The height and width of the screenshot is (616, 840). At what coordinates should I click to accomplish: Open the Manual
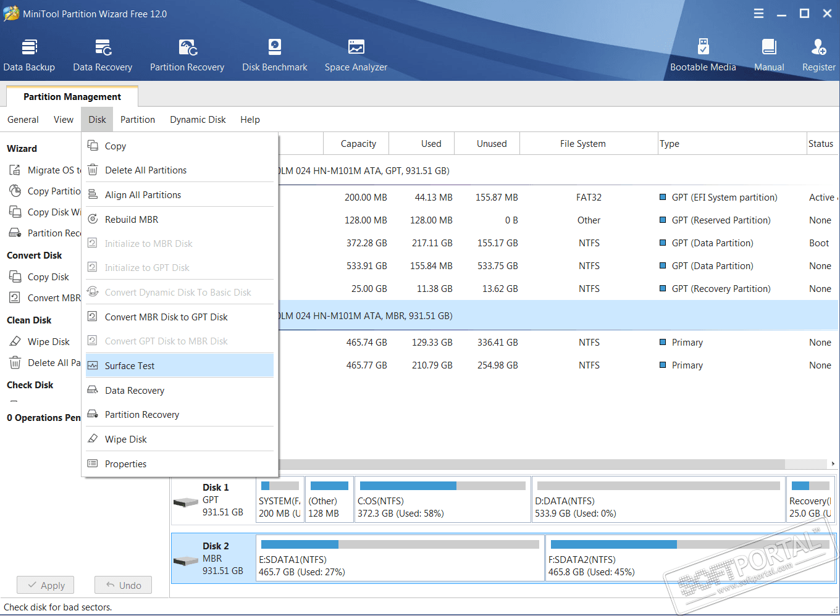click(x=769, y=55)
